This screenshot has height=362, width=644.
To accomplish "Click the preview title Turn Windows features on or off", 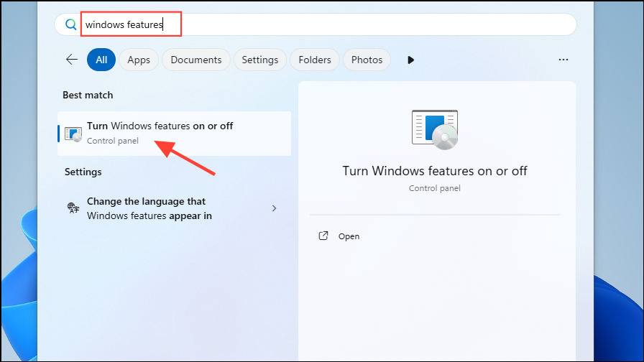I will 435,171.
